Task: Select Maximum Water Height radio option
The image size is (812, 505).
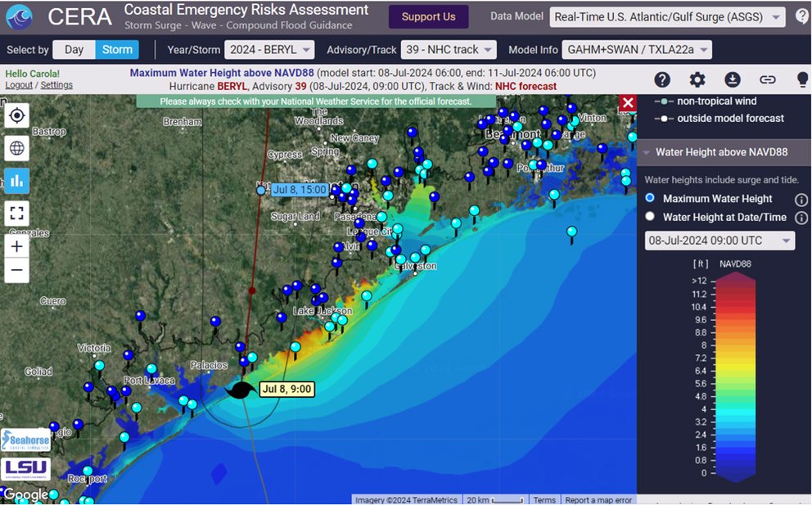Action: click(651, 198)
